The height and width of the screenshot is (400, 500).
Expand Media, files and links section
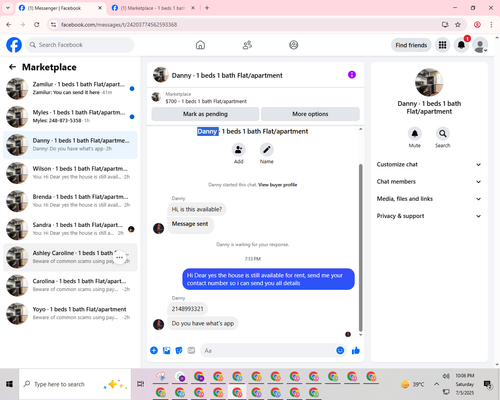[429, 199]
